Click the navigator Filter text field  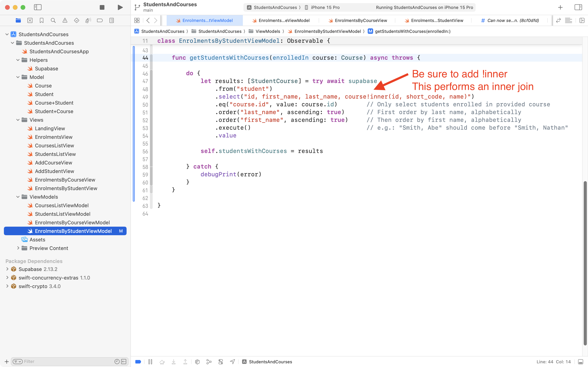68,361
